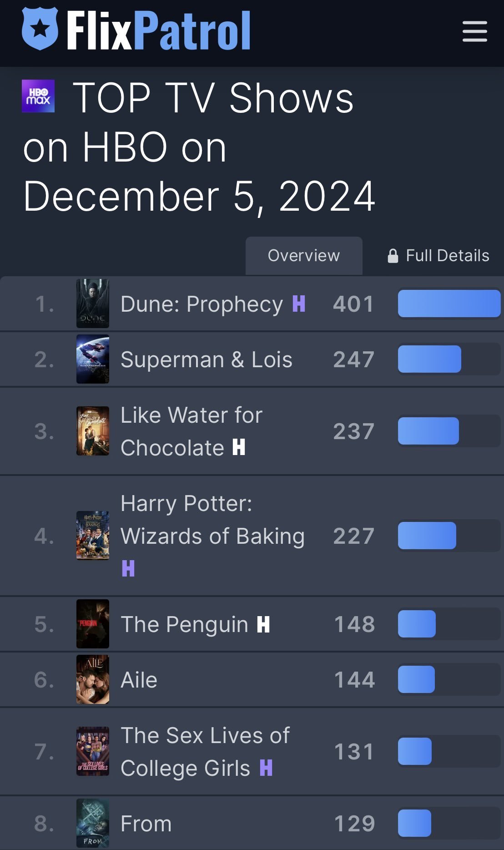Click the white H badge beside The Penguin
504x850 pixels.
click(x=263, y=624)
